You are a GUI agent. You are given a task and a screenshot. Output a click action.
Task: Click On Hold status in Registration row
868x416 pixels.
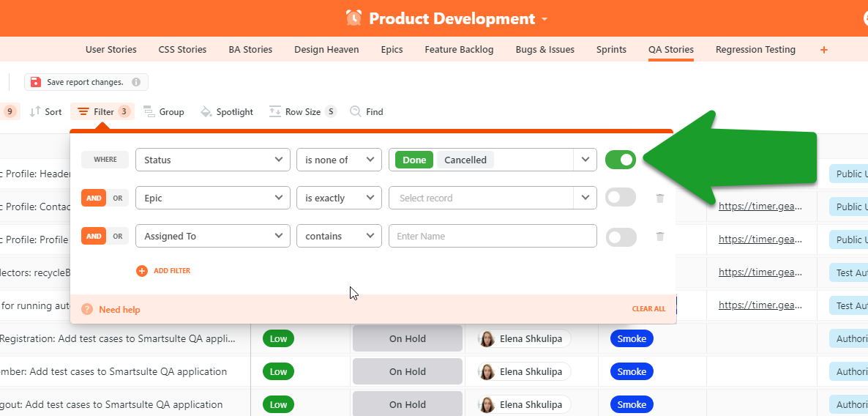[408, 338]
